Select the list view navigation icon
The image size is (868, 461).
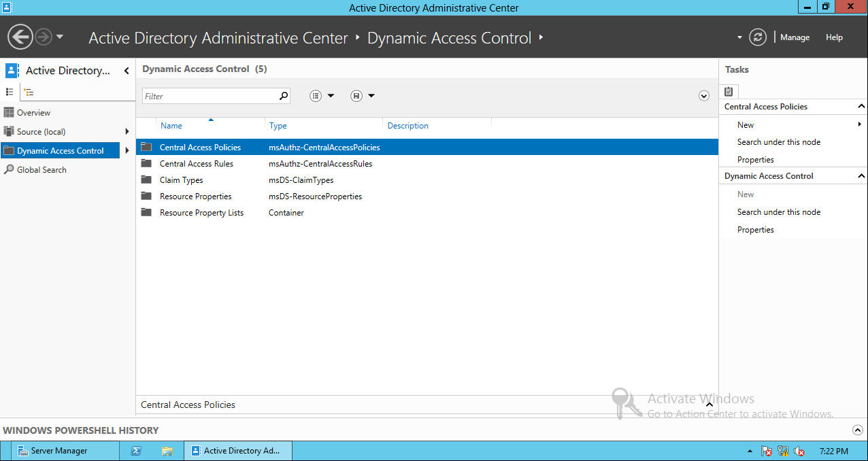click(10, 92)
